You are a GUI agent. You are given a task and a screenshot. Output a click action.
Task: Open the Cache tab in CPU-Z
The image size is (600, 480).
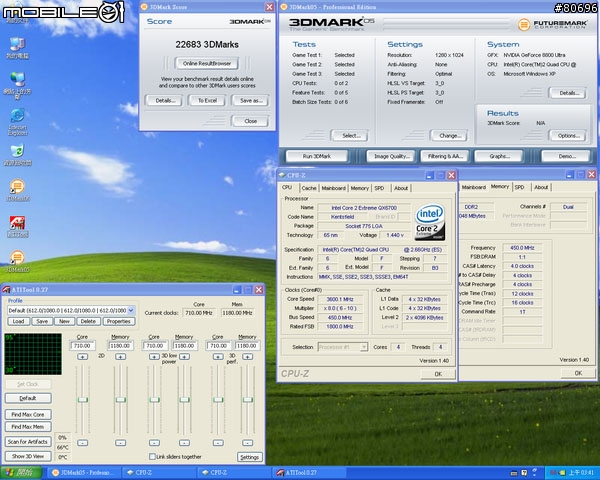pos(309,188)
